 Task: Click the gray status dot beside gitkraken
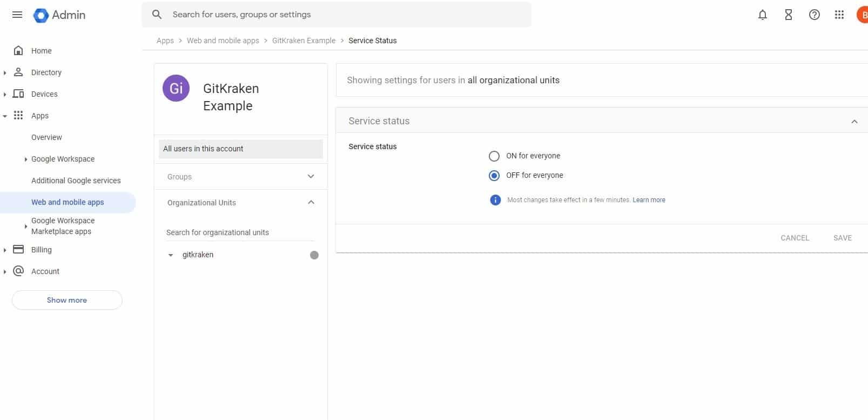click(x=314, y=255)
